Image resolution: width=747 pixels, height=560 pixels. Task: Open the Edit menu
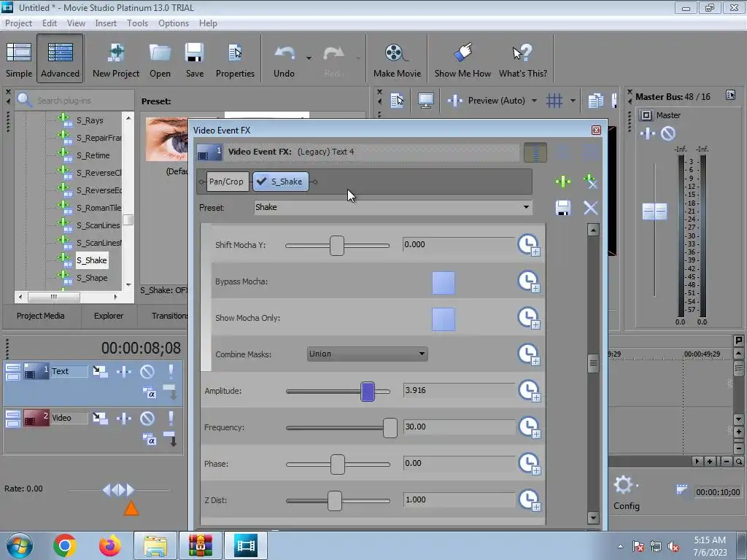(x=49, y=23)
